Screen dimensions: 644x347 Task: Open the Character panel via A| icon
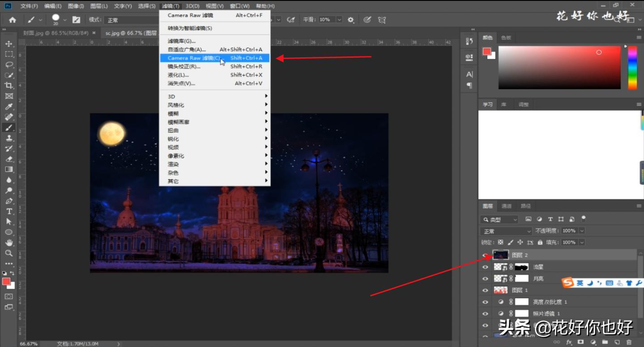(469, 73)
